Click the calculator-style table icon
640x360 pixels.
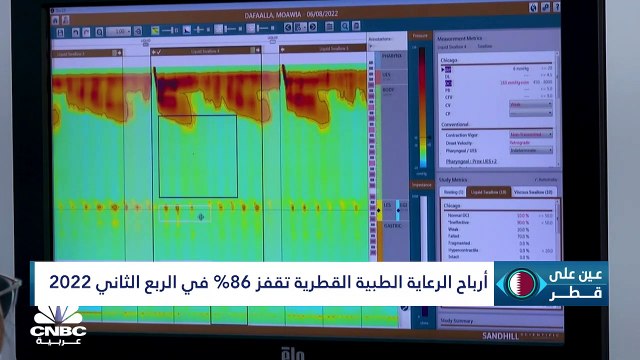(x=329, y=27)
